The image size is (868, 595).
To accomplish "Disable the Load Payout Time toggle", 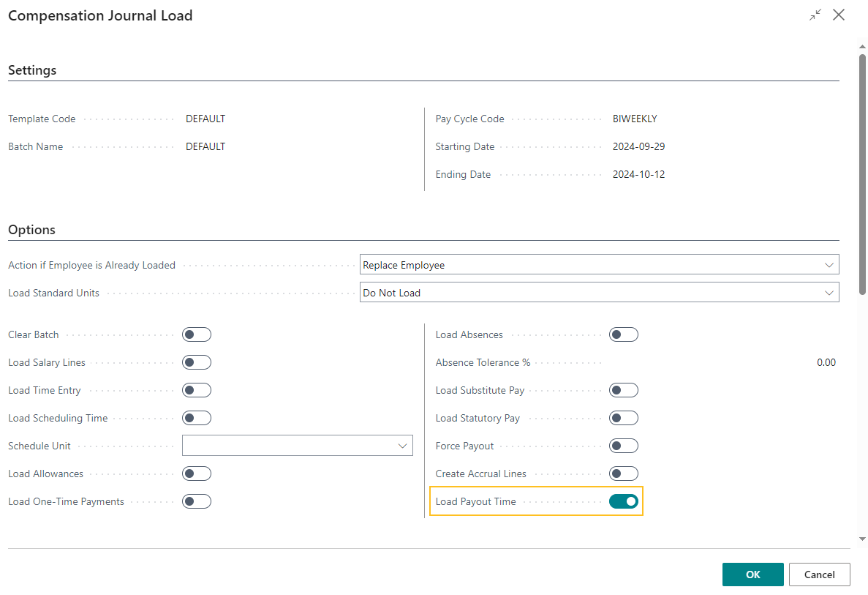I will tap(623, 501).
